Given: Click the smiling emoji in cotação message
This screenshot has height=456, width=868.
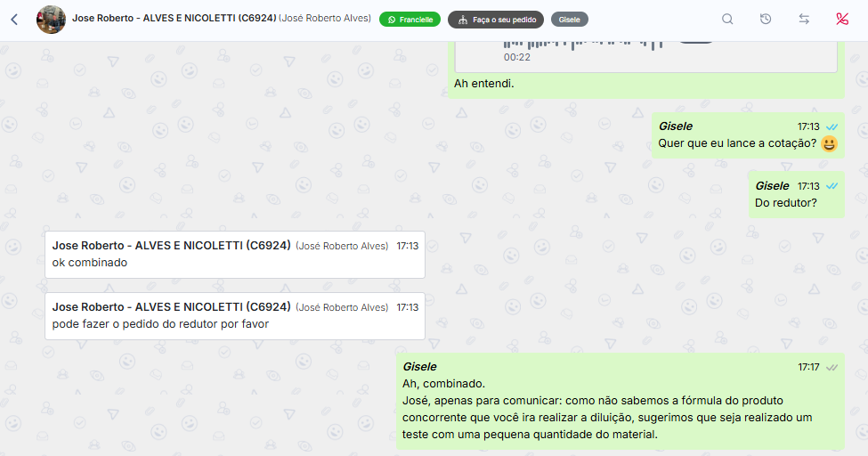Looking at the screenshot, I should pos(829,143).
